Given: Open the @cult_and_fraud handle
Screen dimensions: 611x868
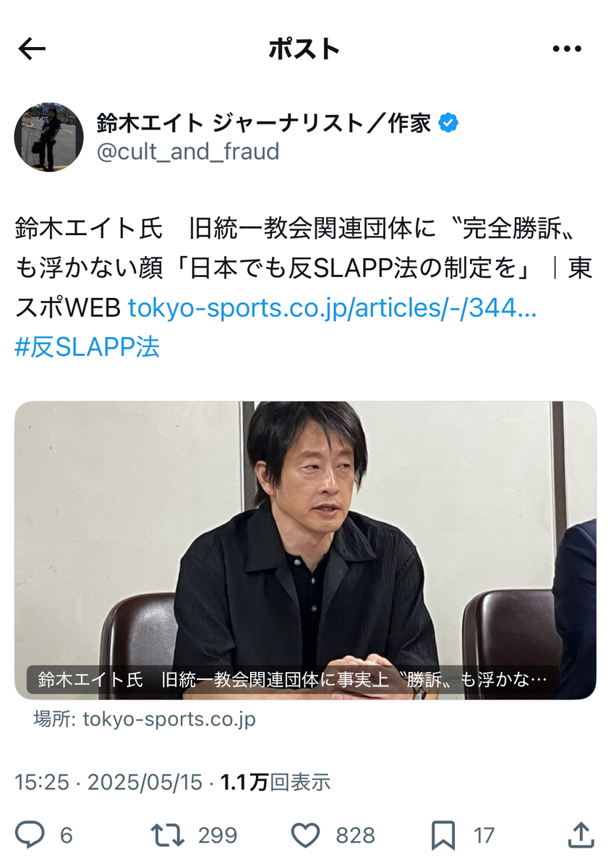Looking at the screenshot, I should pyautogui.click(x=188, y=152).
